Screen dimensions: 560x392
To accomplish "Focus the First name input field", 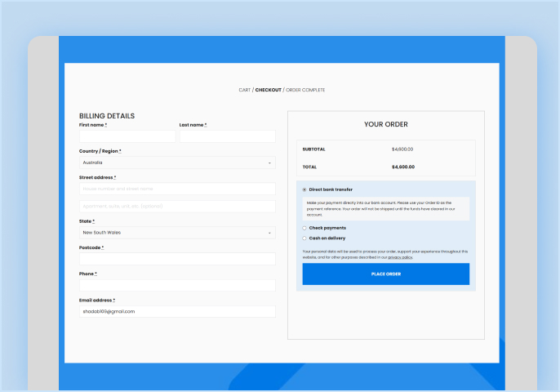I will pos(127,136).
